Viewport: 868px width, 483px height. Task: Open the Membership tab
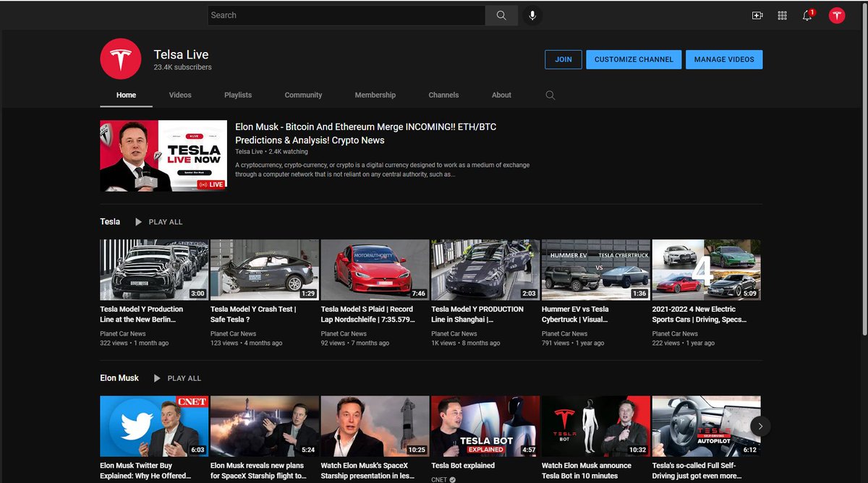(x=375, y=95)
